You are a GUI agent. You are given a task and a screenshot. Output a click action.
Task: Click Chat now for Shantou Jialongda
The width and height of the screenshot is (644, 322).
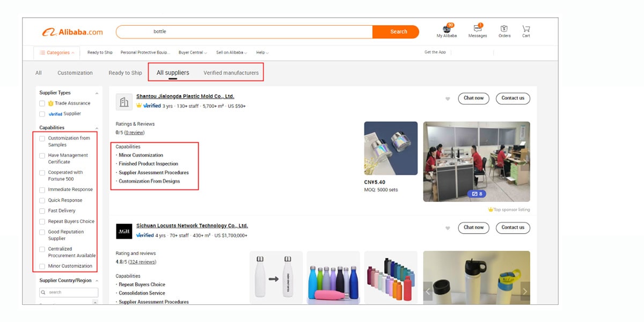[x=473, y=98]
